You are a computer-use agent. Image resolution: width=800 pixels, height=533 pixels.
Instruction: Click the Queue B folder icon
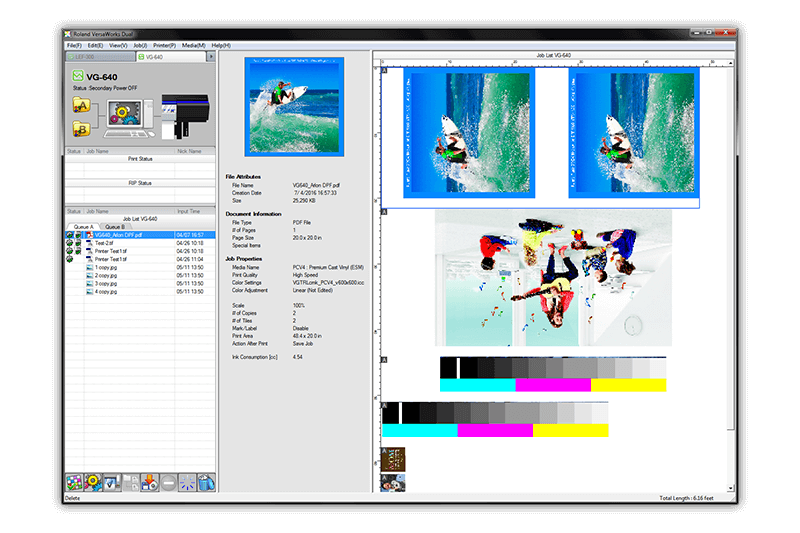[79, 127]
